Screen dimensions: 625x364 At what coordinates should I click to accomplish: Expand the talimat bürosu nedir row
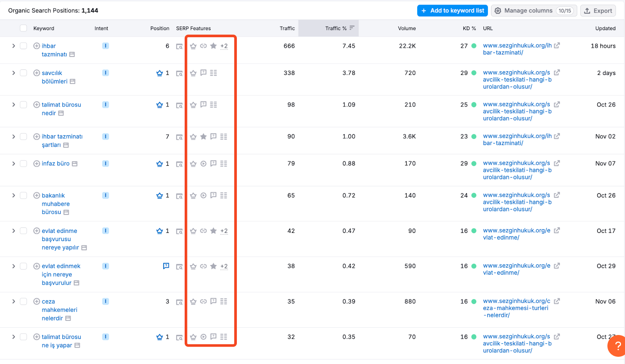tap(14, 105)
